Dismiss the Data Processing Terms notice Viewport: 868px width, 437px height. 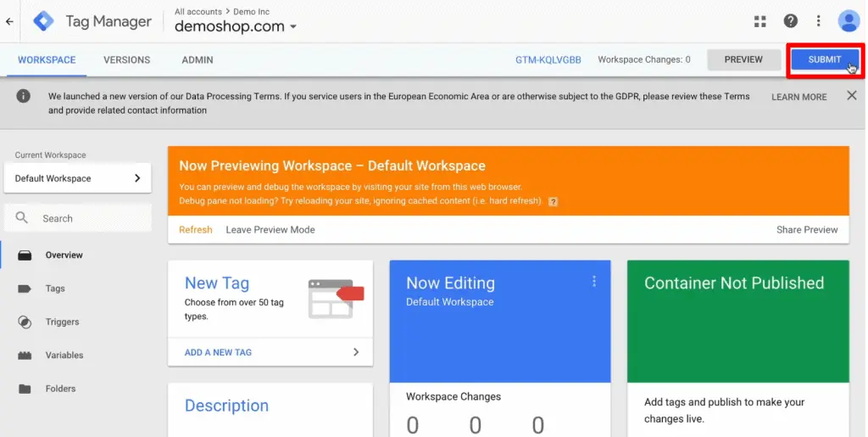coord(851,96)
